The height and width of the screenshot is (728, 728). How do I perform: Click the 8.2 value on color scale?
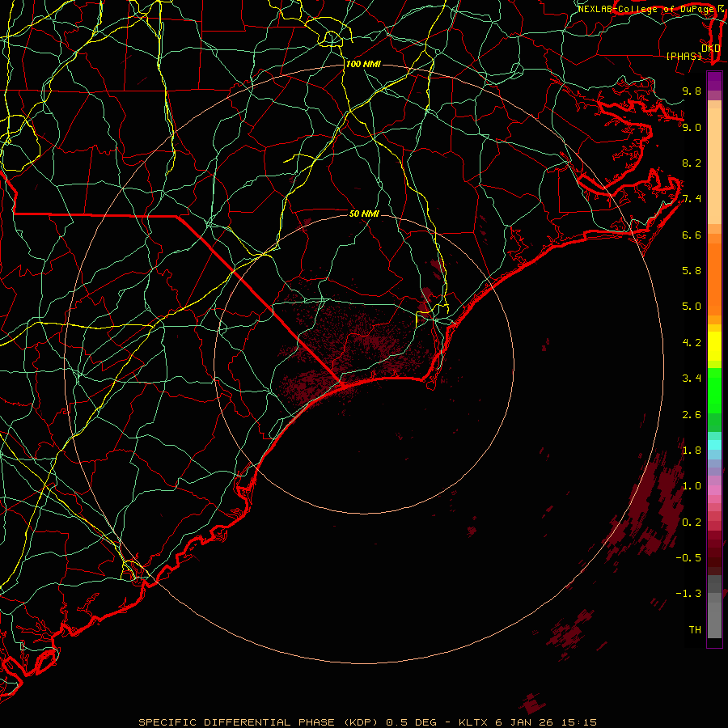[x=692, y=163]
